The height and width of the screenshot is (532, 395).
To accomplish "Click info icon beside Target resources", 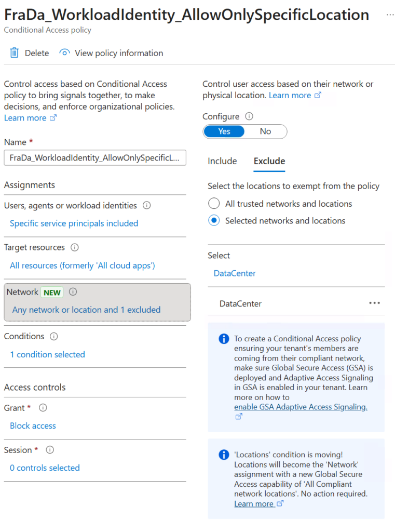I will 75,247.
